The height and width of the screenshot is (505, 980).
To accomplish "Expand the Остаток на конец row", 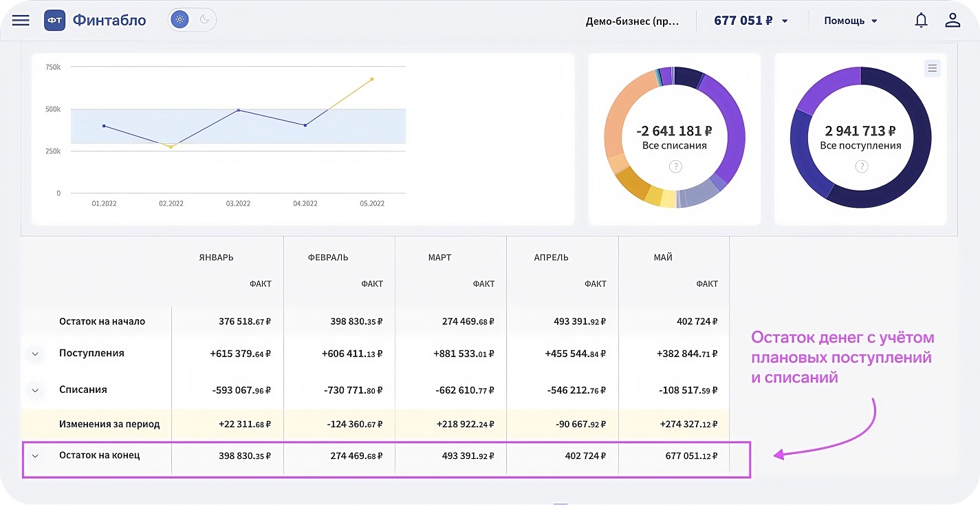I will point(35,455).
